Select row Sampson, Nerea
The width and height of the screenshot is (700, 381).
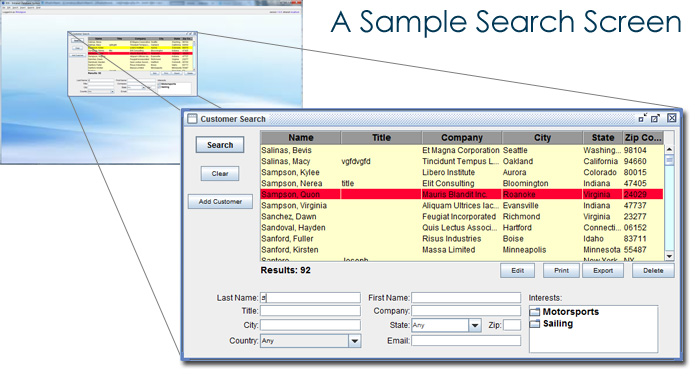[x=462, y=183]
